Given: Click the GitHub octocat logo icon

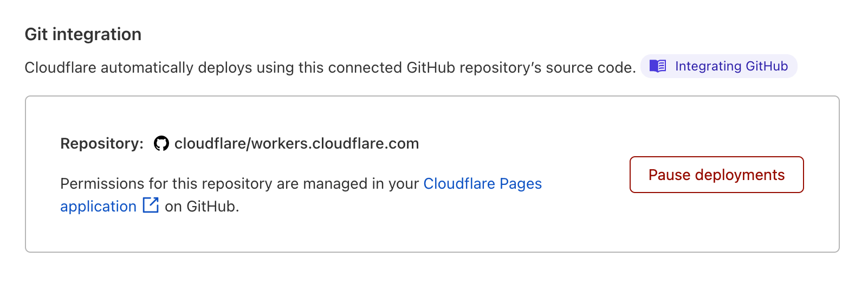Looking at the screenshot, I should [x=161, y=144].
